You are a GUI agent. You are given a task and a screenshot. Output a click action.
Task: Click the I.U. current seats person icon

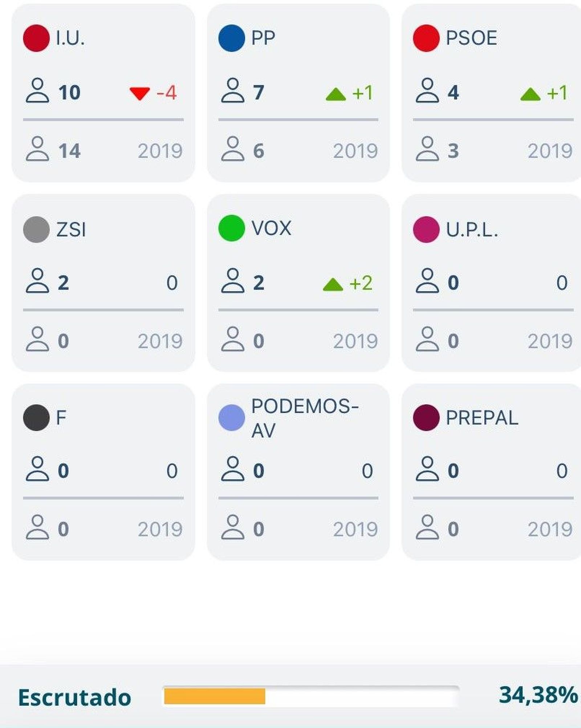click(x=37, y=91)
